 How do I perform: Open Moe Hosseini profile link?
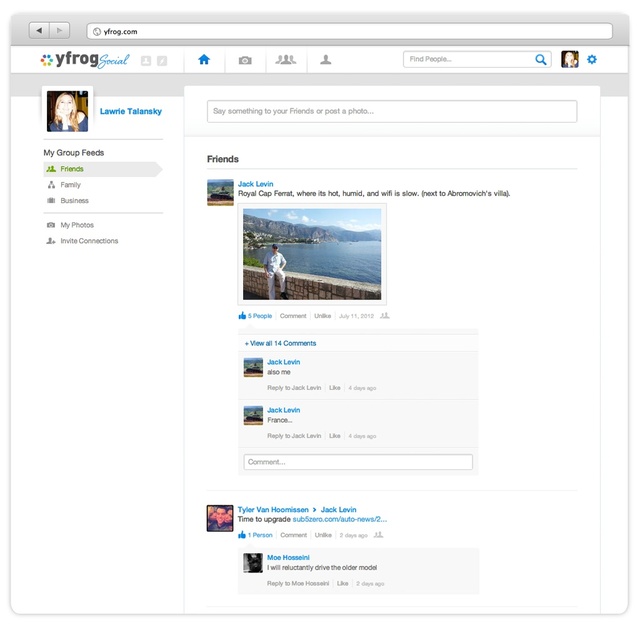(288, 558)
